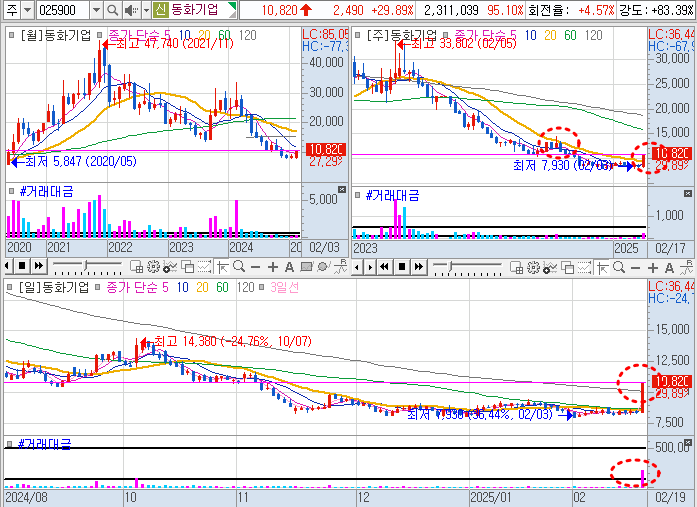Click magnifier zoom tool on monthly toolbar
This screenshot has width=697, height=507.
coord(239,267)
